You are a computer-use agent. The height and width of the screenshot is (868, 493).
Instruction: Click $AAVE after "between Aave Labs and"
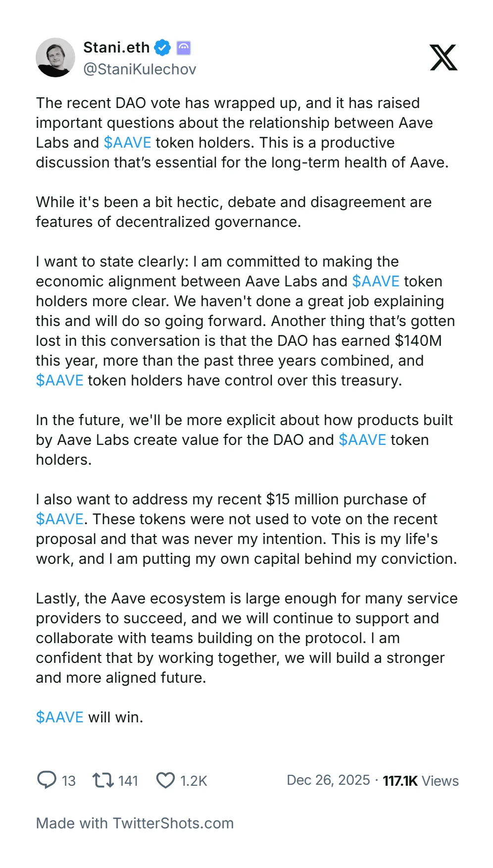[x=376, y=281]
